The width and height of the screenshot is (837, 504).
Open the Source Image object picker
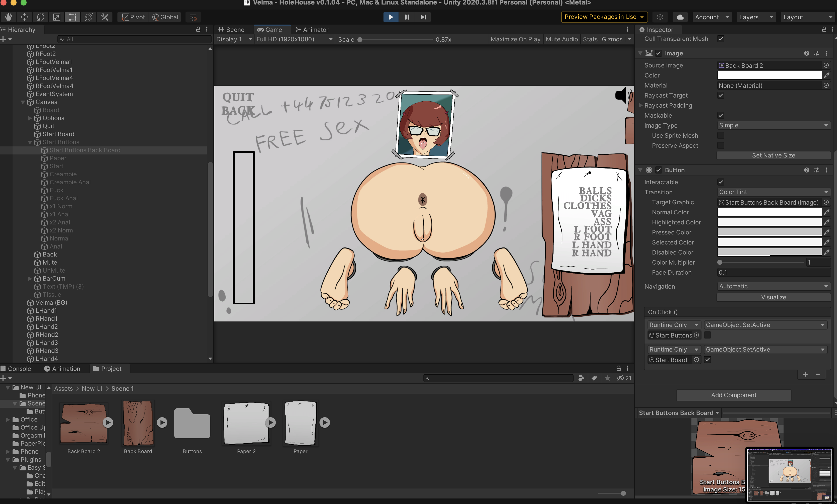(826, 65)
